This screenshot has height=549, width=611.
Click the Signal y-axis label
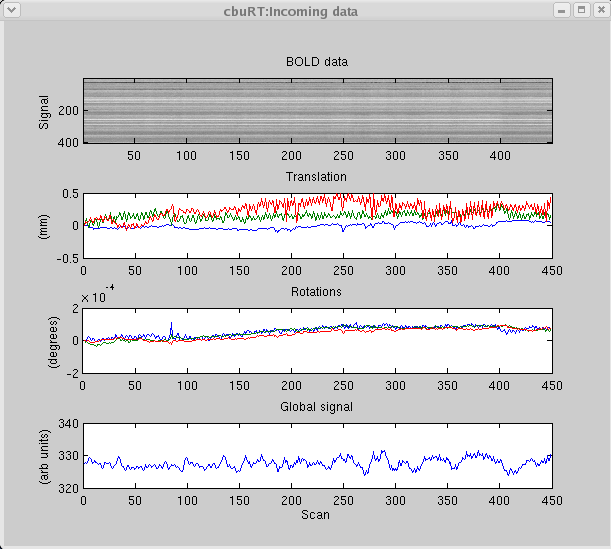click(44, 111)
